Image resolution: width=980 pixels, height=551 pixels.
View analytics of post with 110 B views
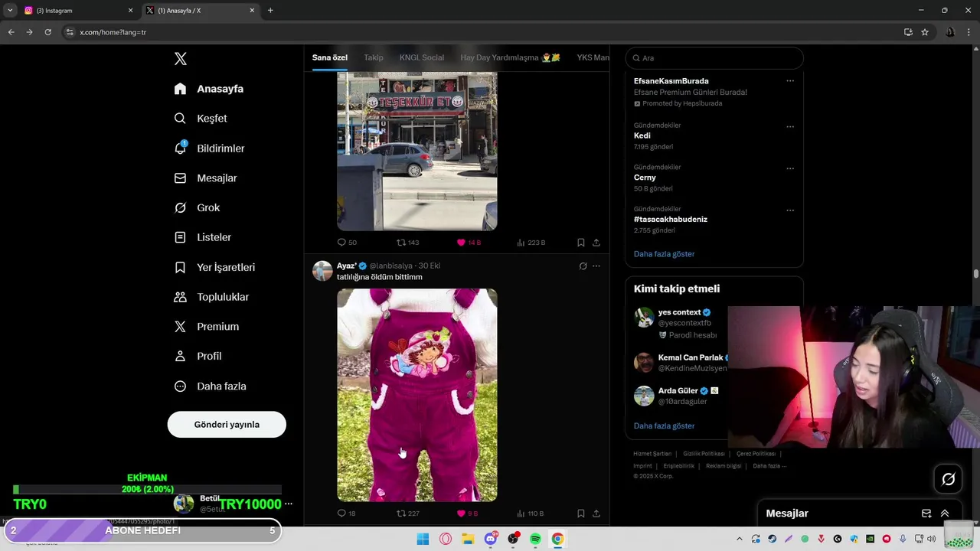[x=531, y=514]
